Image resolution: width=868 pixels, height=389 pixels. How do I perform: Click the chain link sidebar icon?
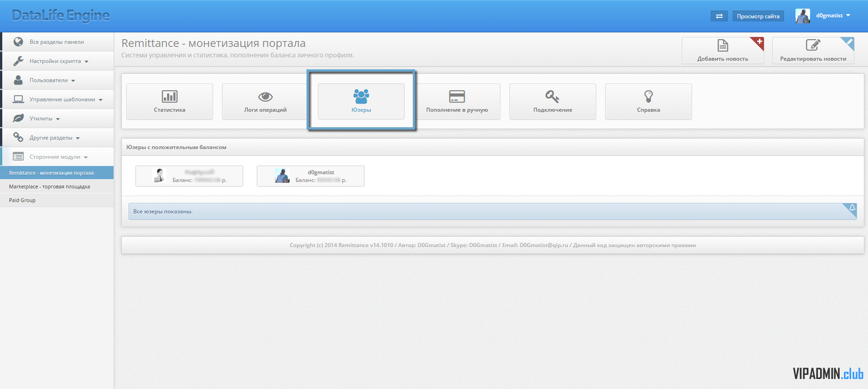coord(18,137)
